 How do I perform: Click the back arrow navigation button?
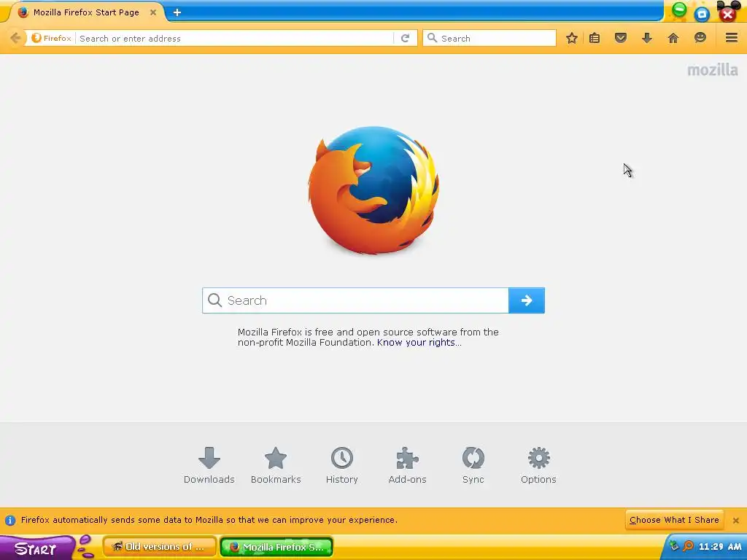pos(15,38)
